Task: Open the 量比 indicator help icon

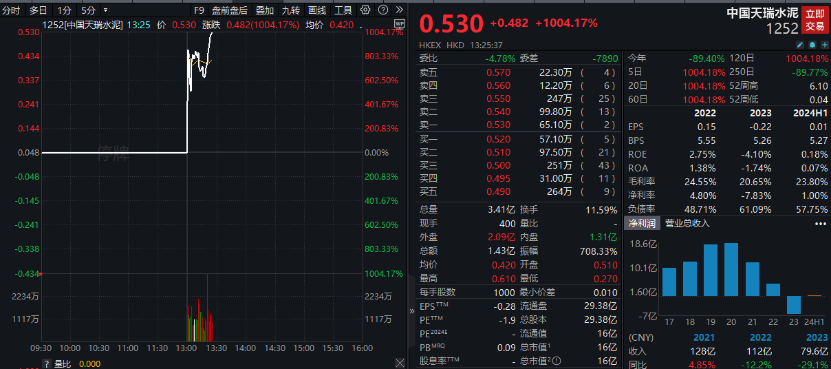Action: [x=47, y=364]
